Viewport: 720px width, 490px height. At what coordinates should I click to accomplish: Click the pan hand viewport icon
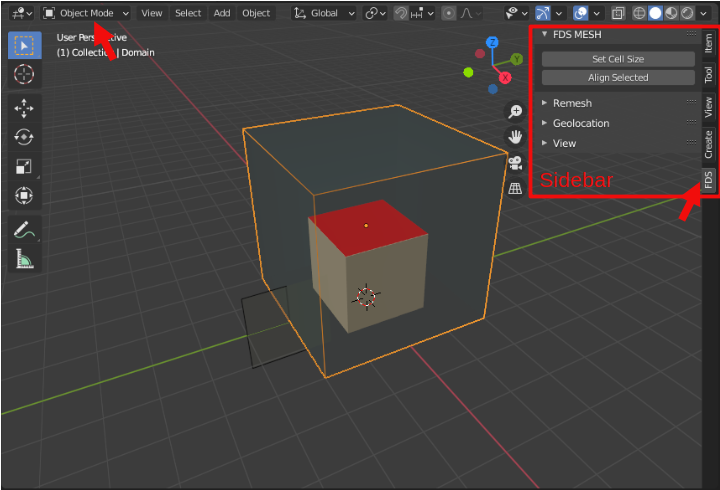tap(515, 137)
